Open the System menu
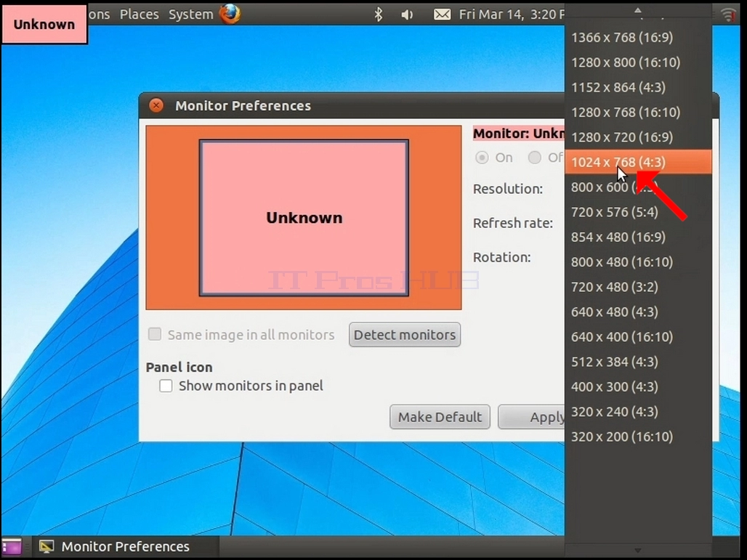Screen dimensions: 747x560 (x=190, y=15)
